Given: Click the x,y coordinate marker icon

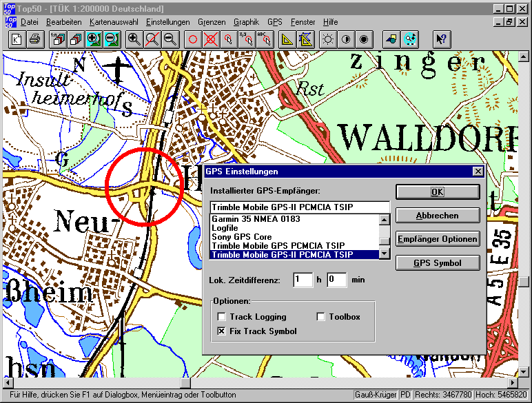Looking at the screenshot, I should 247,40.
